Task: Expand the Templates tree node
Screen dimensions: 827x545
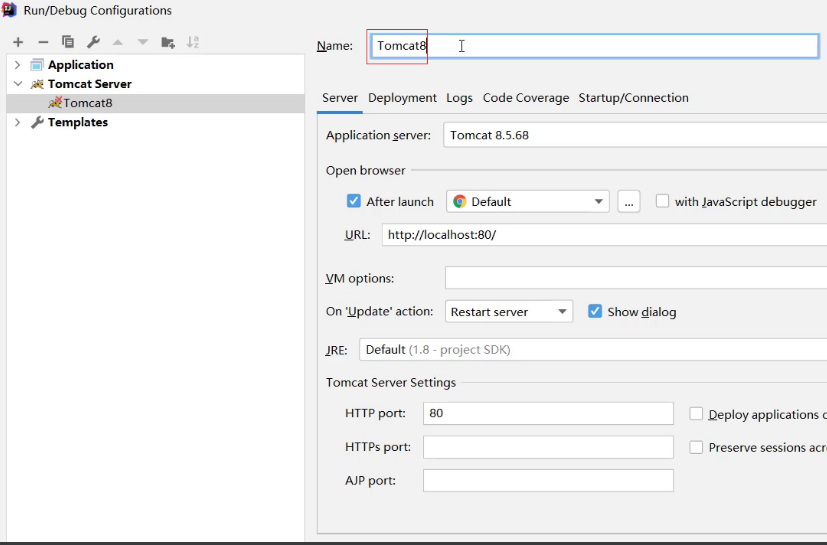Action: coord(17,122)
